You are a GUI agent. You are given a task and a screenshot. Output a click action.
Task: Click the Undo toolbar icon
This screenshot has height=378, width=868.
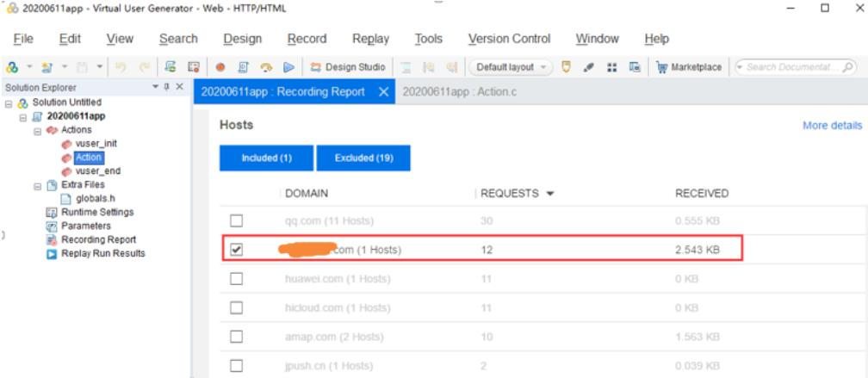click(120, 67)
